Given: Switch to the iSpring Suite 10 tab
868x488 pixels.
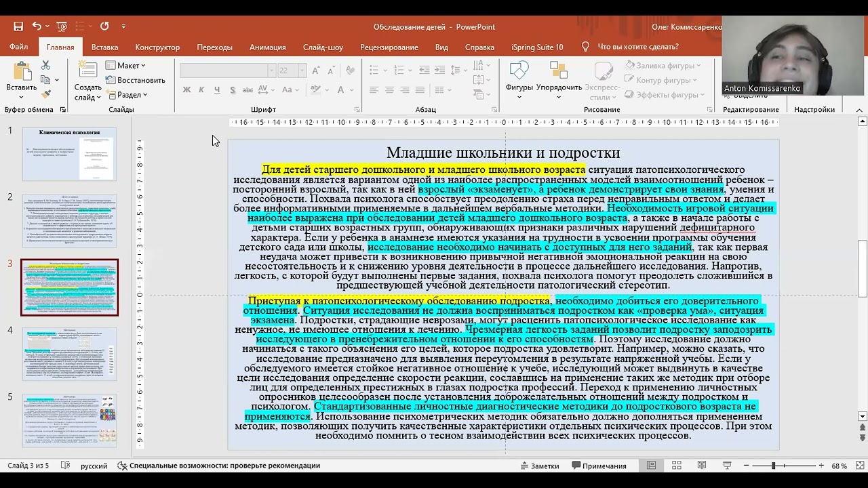Looking at the screenshot, I should [537, 47].
